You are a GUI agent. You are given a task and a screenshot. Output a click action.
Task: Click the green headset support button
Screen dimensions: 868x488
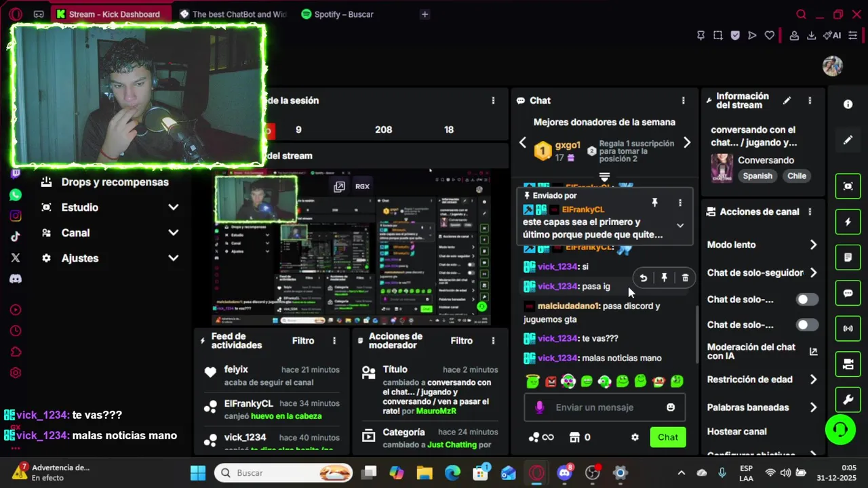[840, 429]
